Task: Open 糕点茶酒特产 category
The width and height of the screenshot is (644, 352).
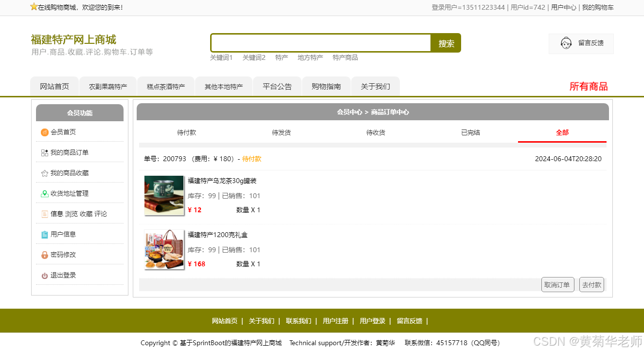Action: coord(166,87)
